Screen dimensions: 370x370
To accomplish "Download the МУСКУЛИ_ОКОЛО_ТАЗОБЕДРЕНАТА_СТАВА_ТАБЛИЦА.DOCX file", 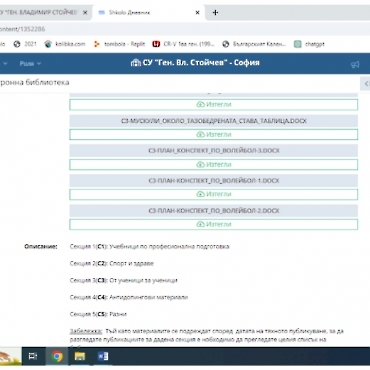I will coord(213,134).
